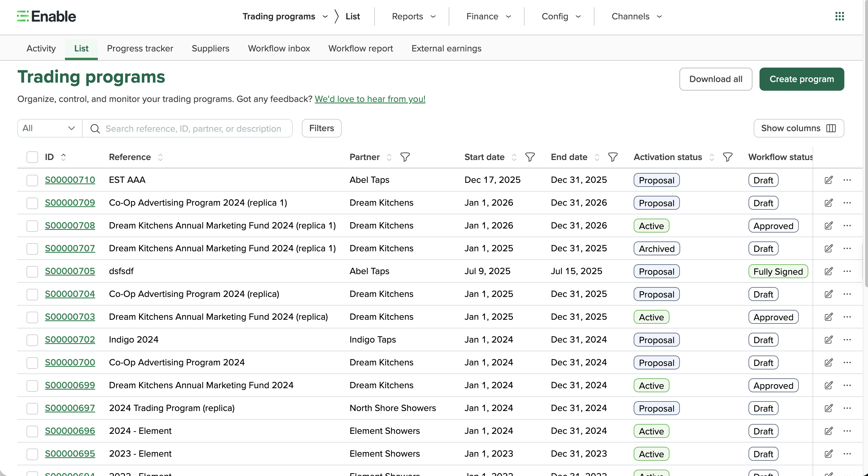The image size is (868, 476).
Task: Edit program S00000710 with pencil icon
Action: pos(828,180)
